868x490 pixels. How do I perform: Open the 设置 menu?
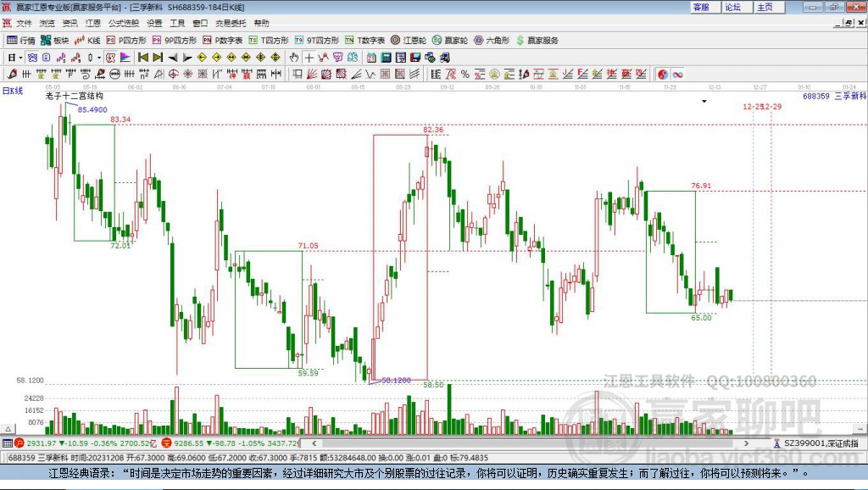click(x=154, y=23)
